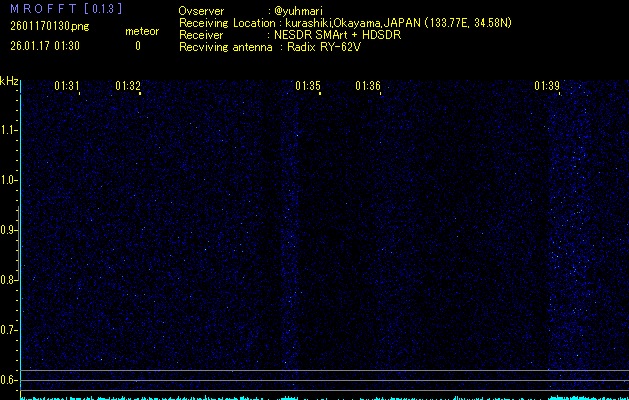The height and width of the screenshot is (400, 629).
Task: Click the 01:31 time marker
Action: point(67,86)
